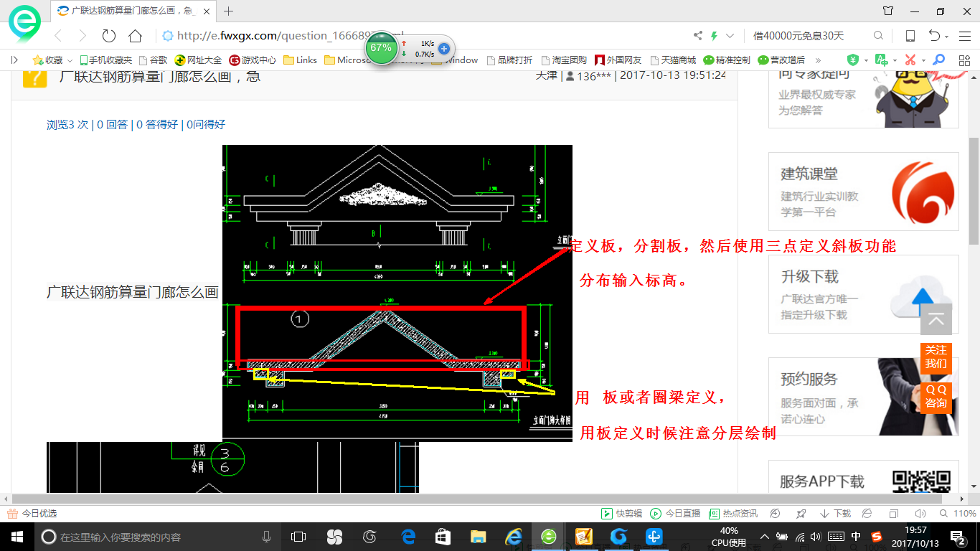Image resolution: width=980 pixels, height=551 pixels.
Task: Click the 110% zoom level control
Action: tap(958, 514)
